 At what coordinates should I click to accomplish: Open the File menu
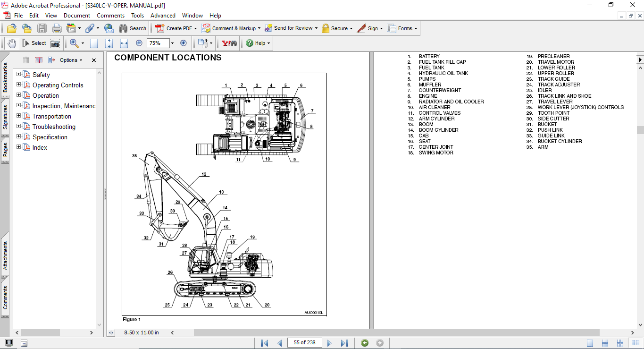pos(18,16)
